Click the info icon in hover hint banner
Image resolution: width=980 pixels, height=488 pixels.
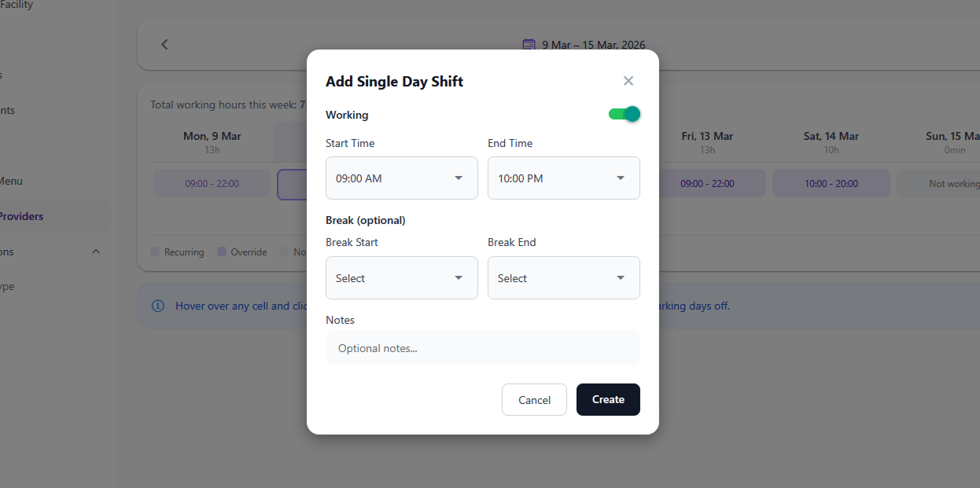pyautogui.click(x=158, y=306)
